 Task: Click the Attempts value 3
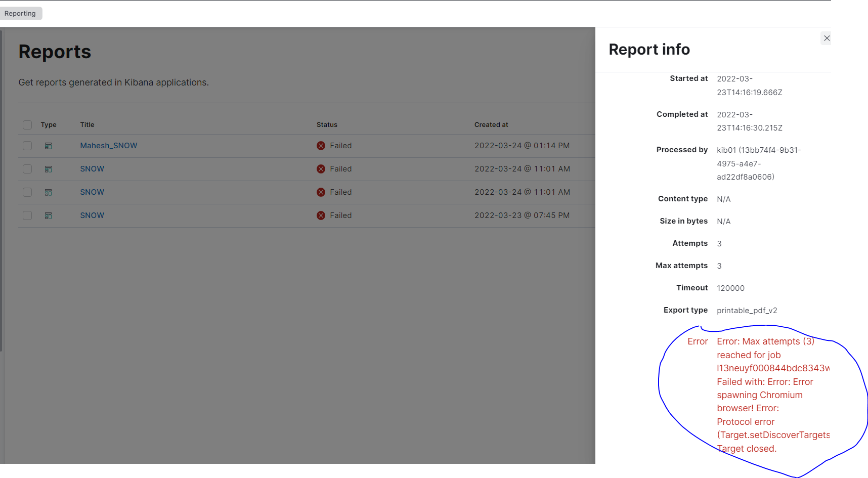click(719, 244)
